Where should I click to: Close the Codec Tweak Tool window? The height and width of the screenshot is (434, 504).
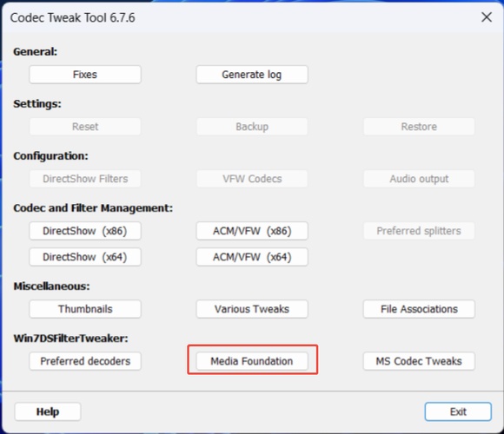487,17
